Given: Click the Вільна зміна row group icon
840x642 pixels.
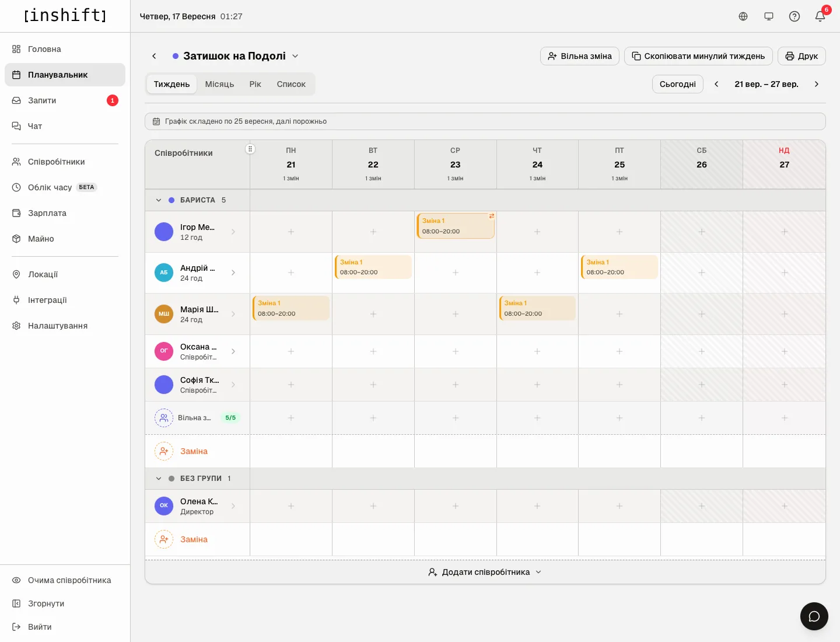Looking at the screenshot, I should point(164,418).
